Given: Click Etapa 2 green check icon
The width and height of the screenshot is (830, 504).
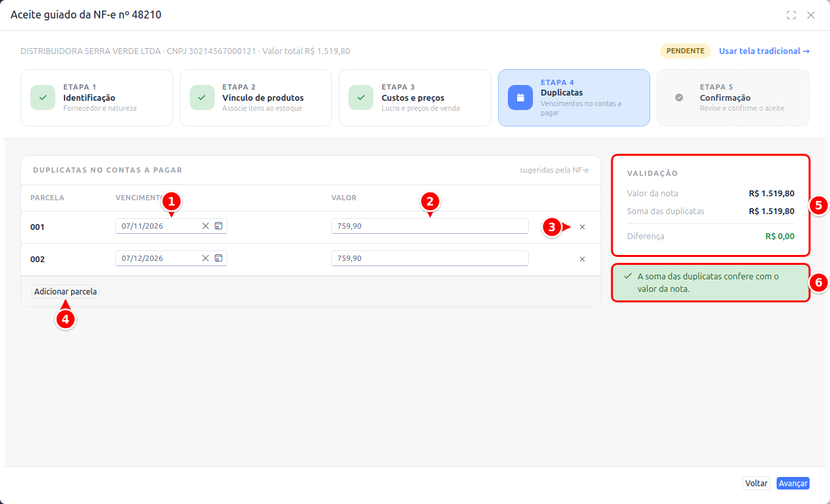Looking at the screenshot, I should [202, 98].
